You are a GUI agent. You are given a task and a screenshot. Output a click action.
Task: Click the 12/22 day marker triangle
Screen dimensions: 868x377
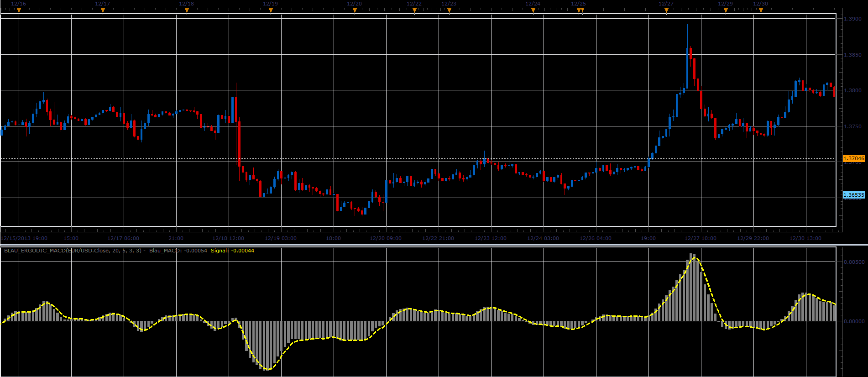pyautogui.click(x=414, y=10)
